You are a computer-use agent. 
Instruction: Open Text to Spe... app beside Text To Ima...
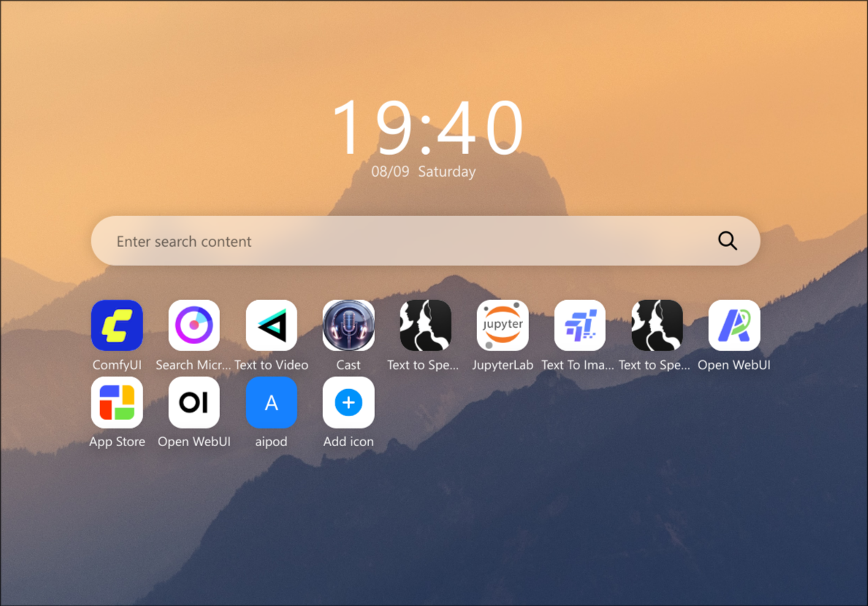pyautogui.click(x=657, y=326)
